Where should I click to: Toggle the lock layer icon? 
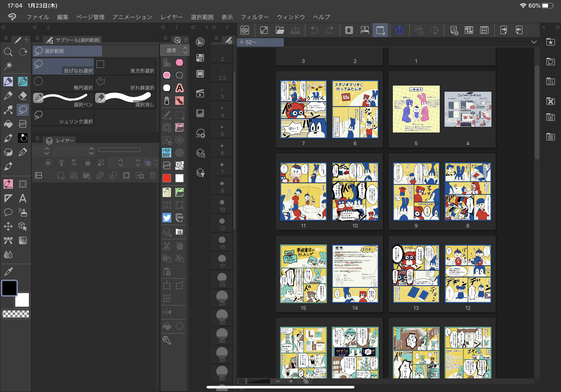pyautogui.click(x=88, y=163)
